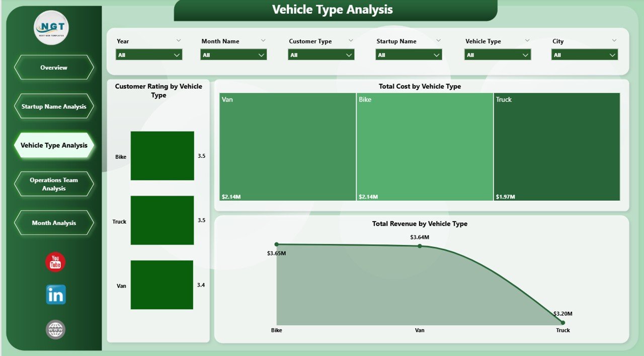
Task: Open the Customer Type filter chevron
Action: click(x=350, y=40)
